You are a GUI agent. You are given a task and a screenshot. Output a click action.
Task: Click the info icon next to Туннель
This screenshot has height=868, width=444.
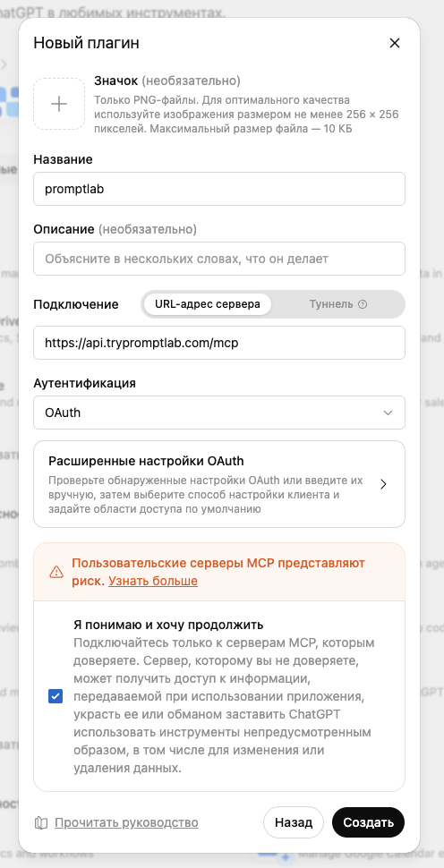click(363, 304)
